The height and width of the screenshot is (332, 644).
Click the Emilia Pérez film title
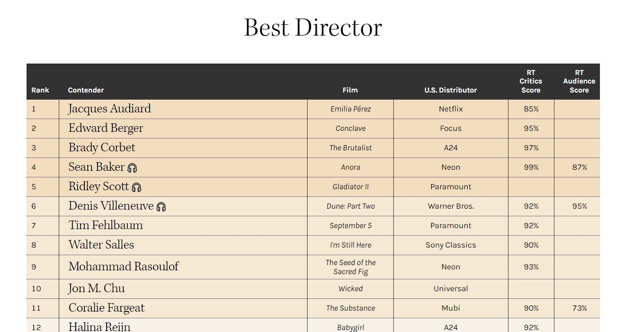tap(351, 109)
